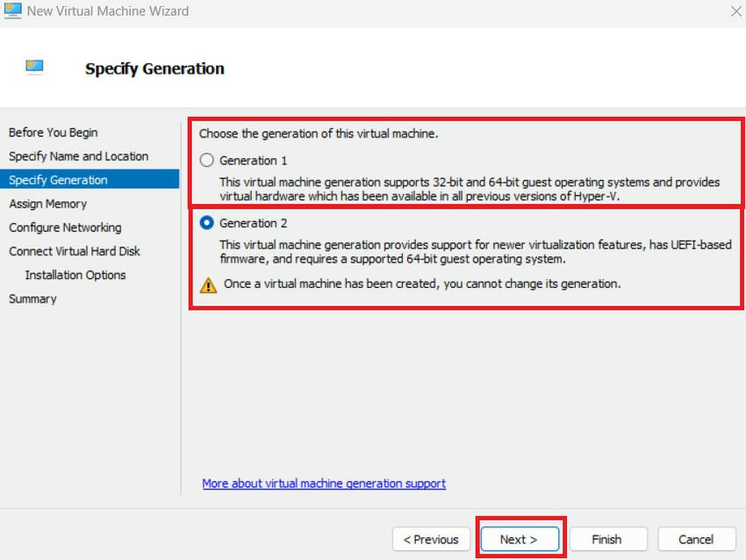Click the Specify Generation header icon
746x560 pixels.
click(x=35, y=67)
